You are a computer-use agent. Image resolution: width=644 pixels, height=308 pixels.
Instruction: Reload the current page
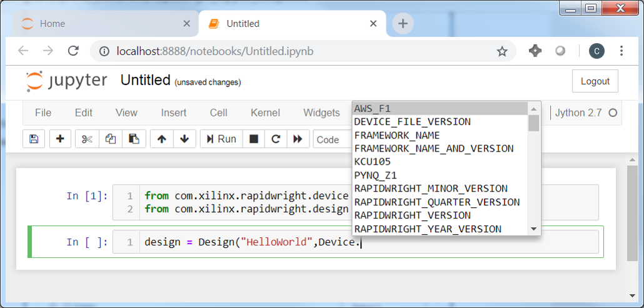click(73, 51)
